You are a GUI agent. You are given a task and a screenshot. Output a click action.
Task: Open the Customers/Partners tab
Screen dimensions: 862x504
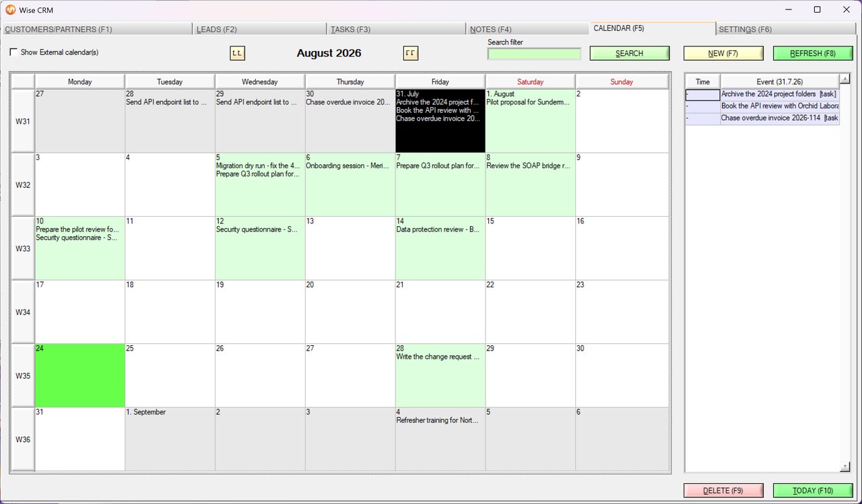(97, 29)
